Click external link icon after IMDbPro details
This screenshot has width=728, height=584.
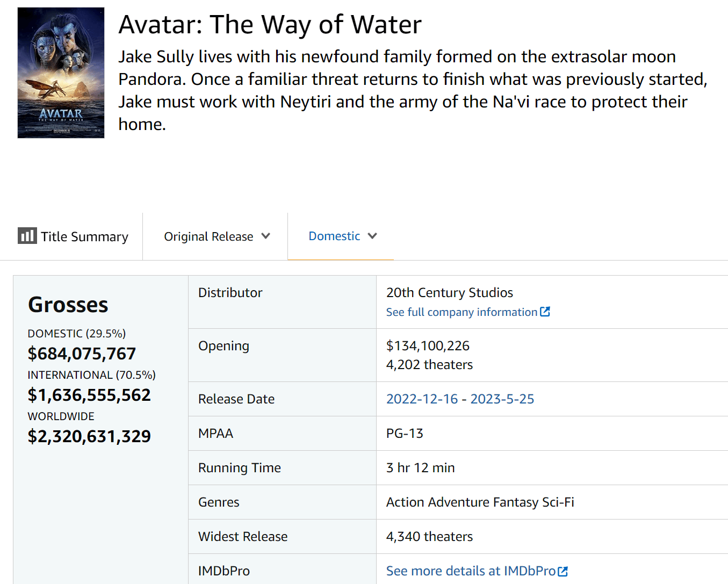[563, 571]
